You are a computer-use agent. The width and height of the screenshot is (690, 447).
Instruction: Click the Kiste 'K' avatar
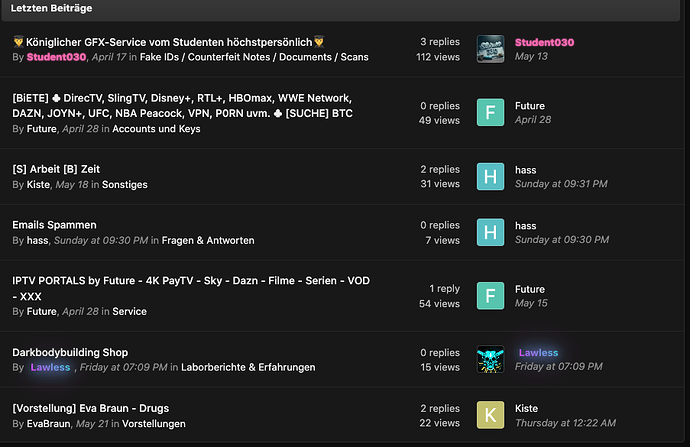(490, 416)
